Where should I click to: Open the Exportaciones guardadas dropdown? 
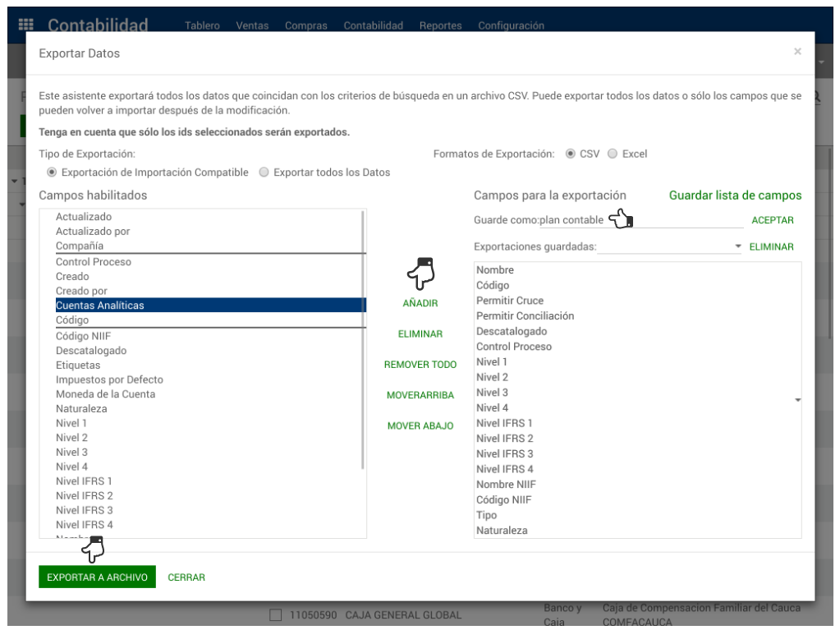669,246
